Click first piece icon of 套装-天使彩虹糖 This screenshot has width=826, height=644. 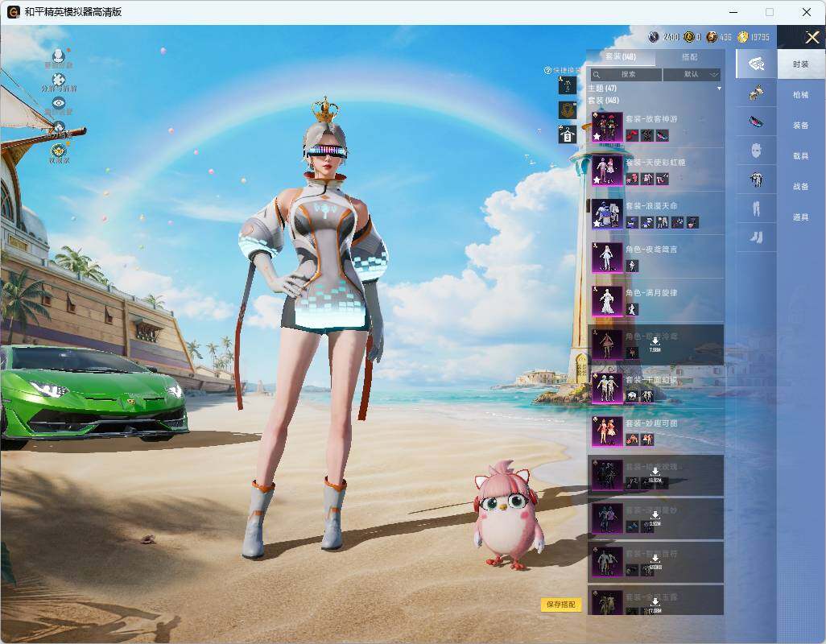click(632, 179)
